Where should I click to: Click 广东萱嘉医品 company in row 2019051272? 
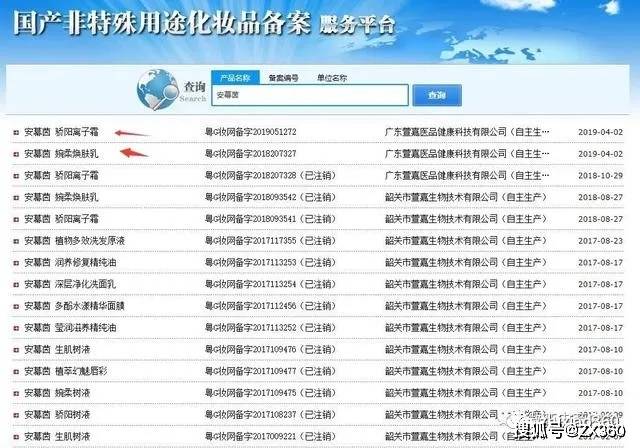(467, 132)
